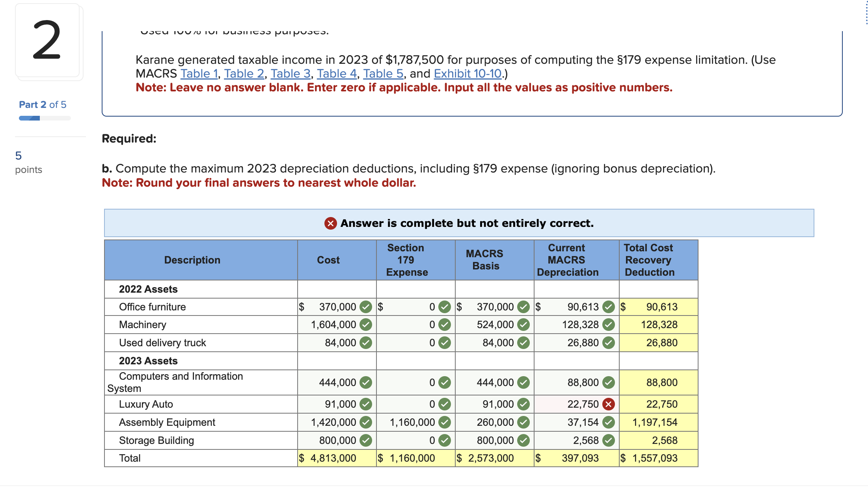Click red X icon beside Luxury Auto depreciation

[608, 404]
